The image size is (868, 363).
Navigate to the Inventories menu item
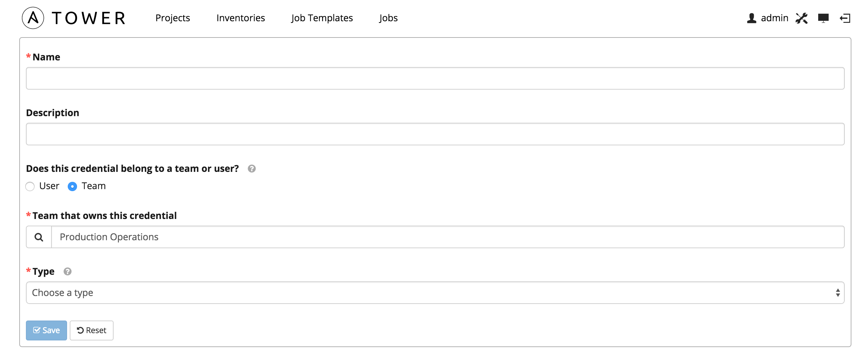click(241, 18)
